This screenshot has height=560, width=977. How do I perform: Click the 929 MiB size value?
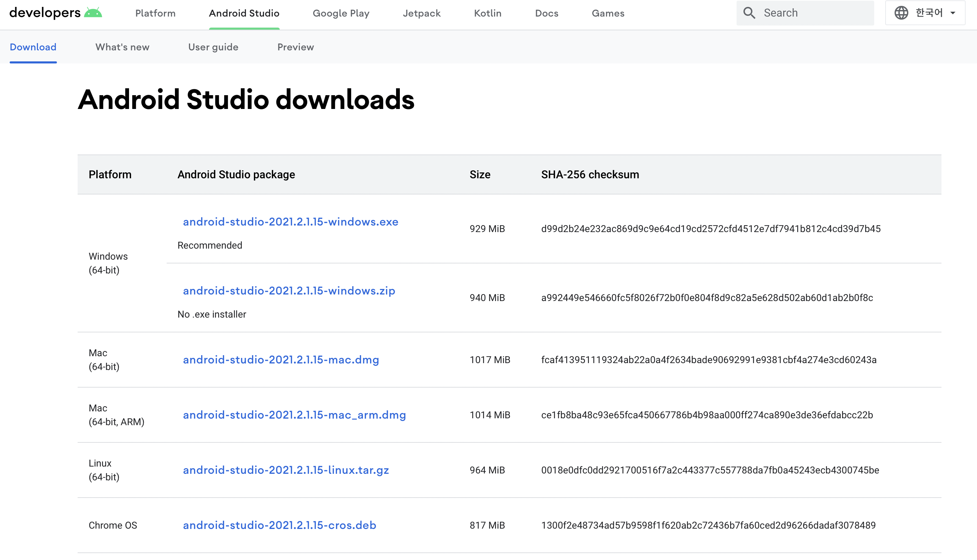(487, 229)
